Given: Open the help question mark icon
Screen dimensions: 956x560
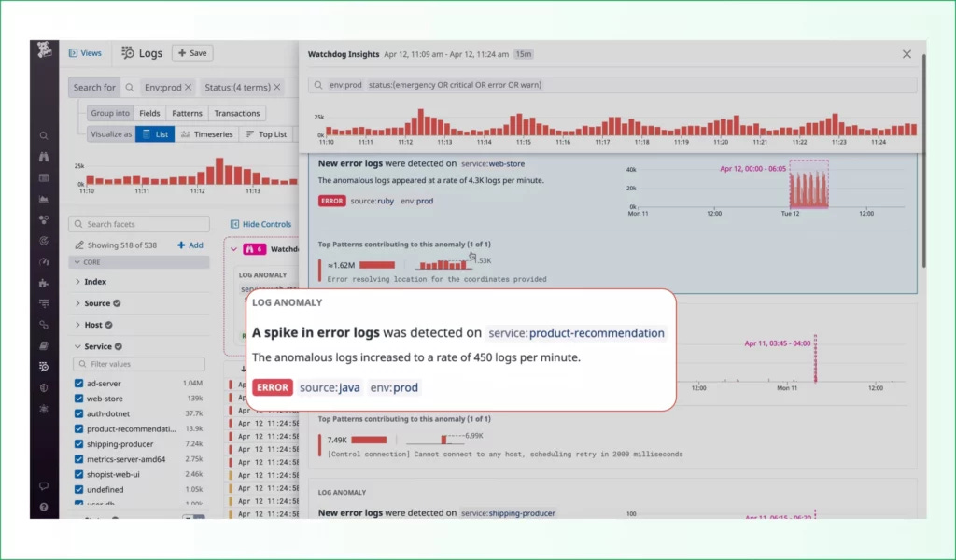Looking at the screenshot, I should pos(44,507).
